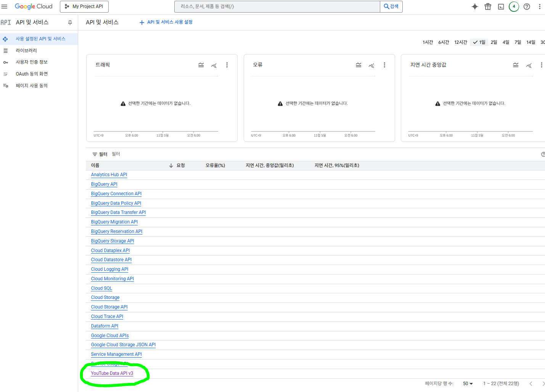Viewport: 545px width, 392px height.
Task: Open Dataform API link
Action: 104,326
